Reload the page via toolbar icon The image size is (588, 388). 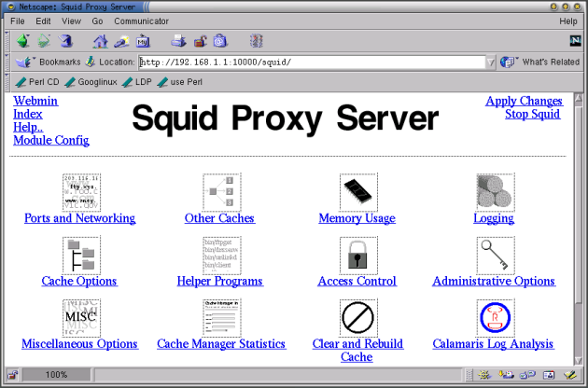pyautogui.click(x=65, y=41)
